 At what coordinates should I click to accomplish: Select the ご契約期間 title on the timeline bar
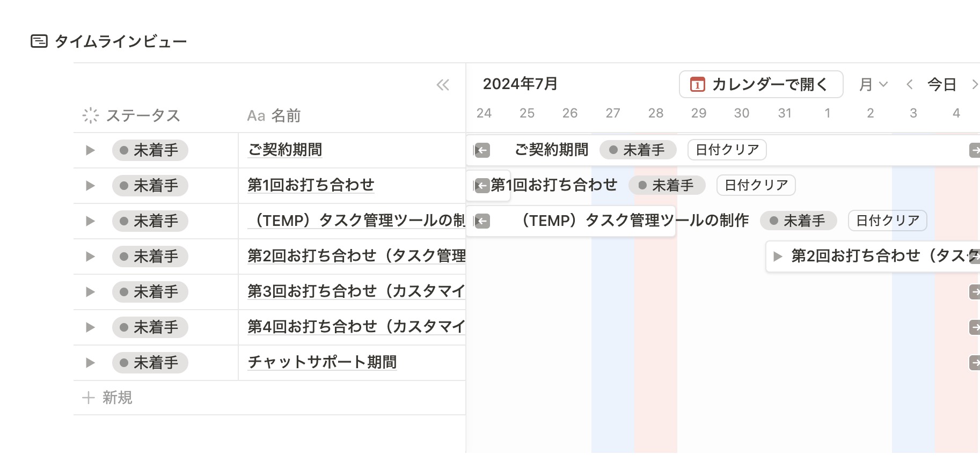tap(552, 150)
